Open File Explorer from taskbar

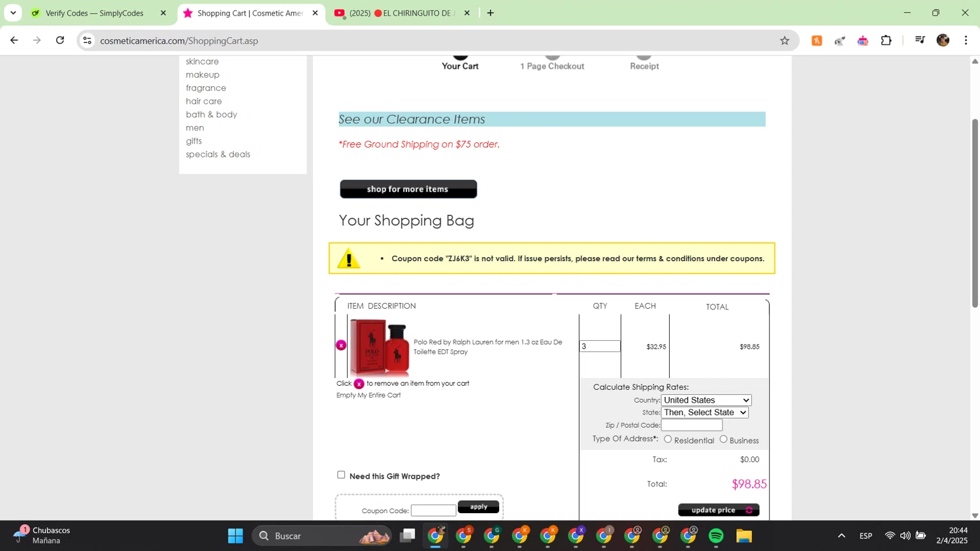tap(744, 536)
